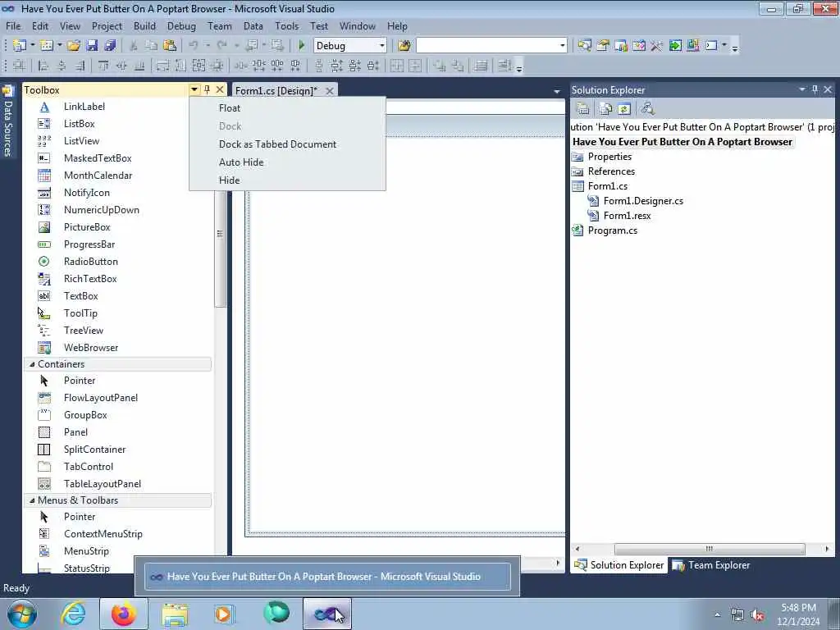Screen dimensions: 840x630
Task: Switch to the Team Explorer tab
Action: pyautogui.click(x=711, y=565)
